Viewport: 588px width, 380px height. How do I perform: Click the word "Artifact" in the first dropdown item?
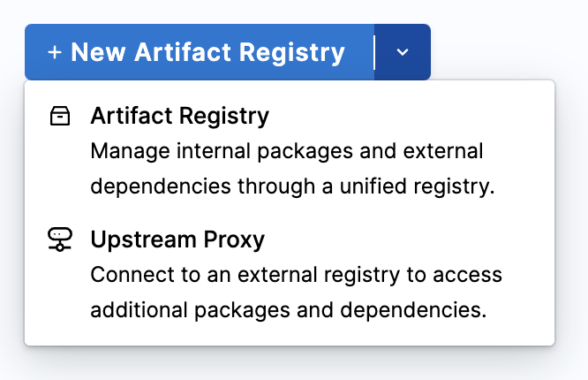132,115
